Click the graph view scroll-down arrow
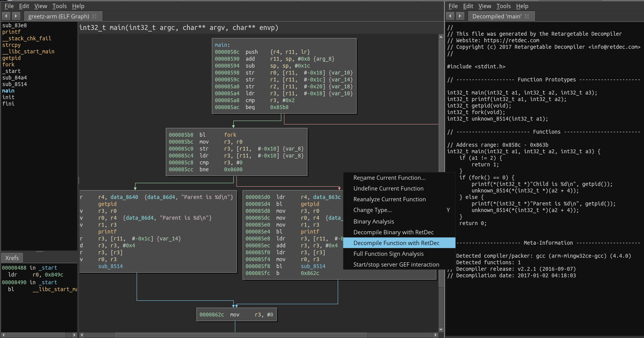This screenshot has width=644, height=338. 441,329
